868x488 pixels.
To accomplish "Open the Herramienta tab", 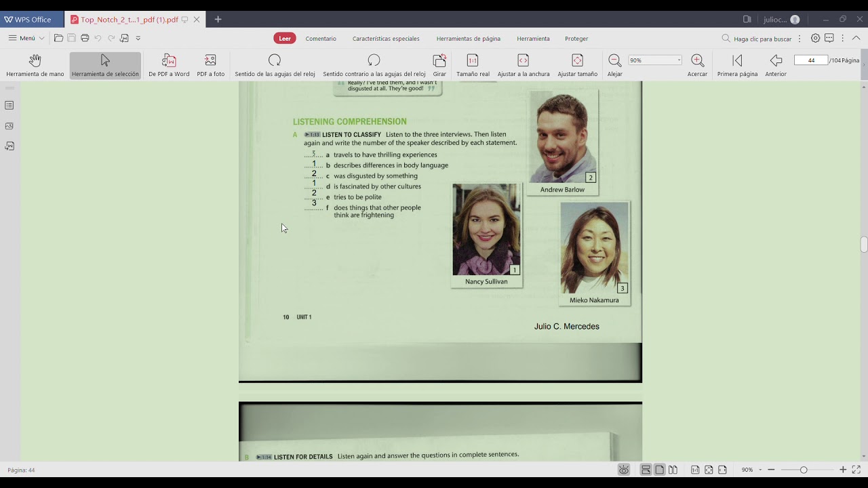I will coord(533,39).
